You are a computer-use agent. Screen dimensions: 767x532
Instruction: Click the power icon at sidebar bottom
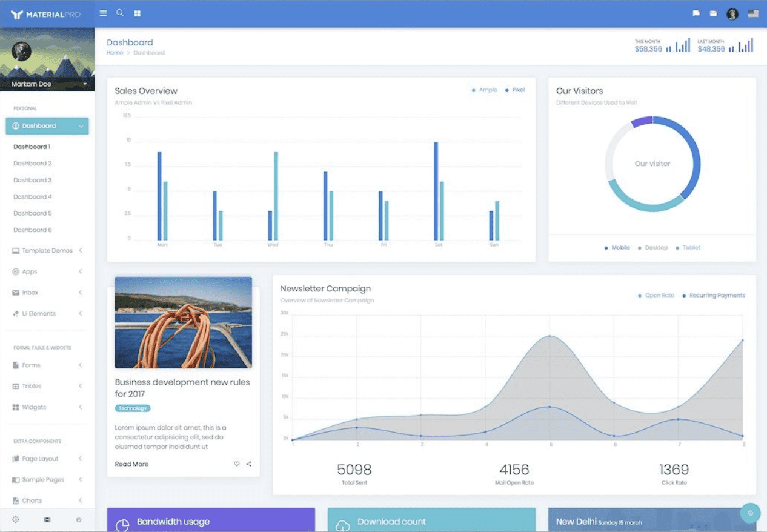pyautogui.click(x=79, y=519)
